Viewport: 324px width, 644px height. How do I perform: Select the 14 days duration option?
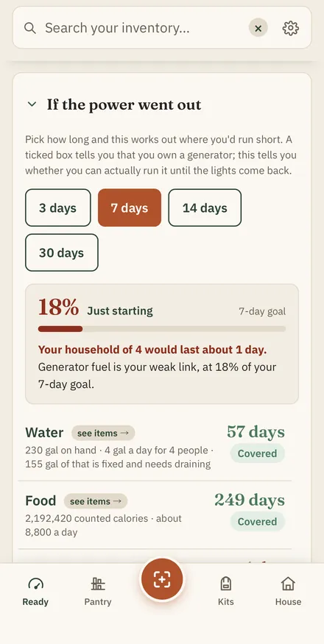[205, 208]
